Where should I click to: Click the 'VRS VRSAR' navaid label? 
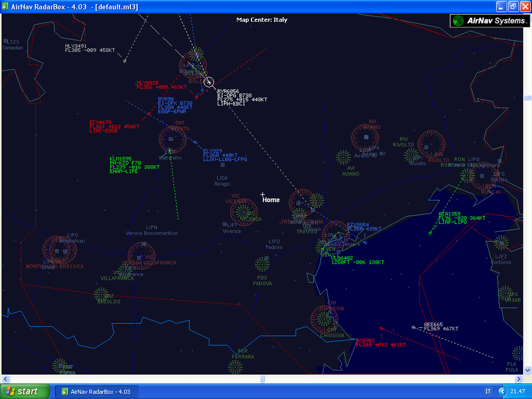point(512,297)
